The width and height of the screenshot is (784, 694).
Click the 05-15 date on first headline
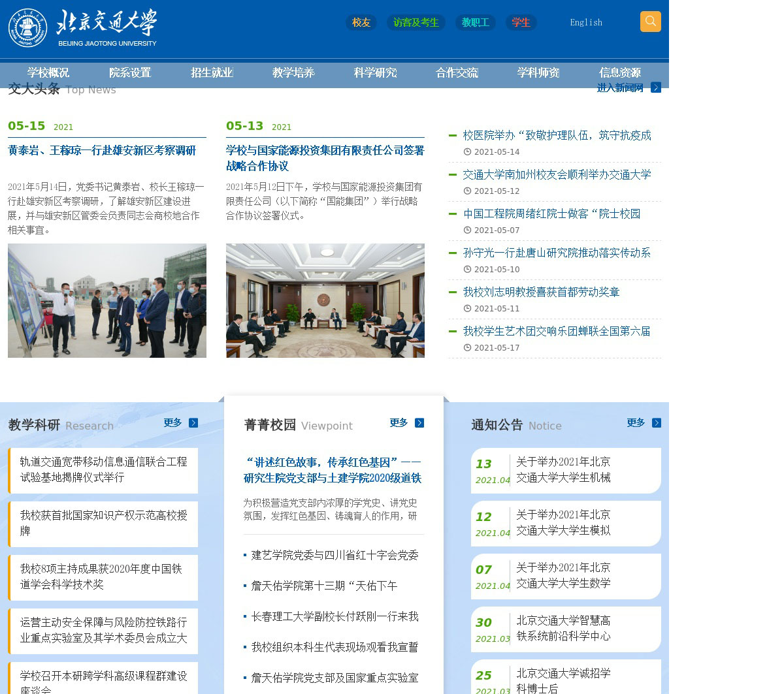(x=27, y=126)
